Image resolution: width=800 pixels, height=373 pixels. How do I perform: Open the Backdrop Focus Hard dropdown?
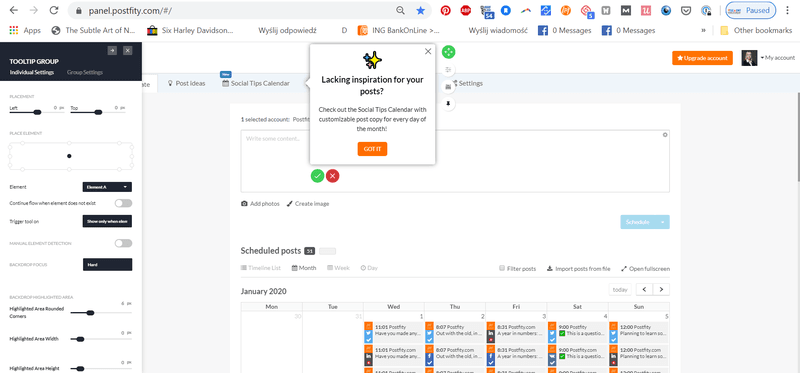[107, 264]
